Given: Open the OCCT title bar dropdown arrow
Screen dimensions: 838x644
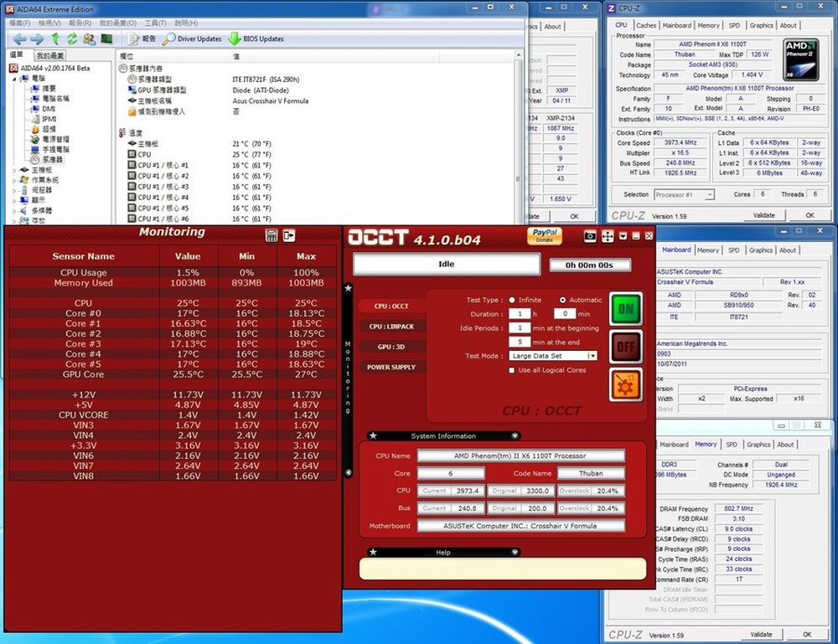Looking at the screenshot, I should click(x=623, y=236).
